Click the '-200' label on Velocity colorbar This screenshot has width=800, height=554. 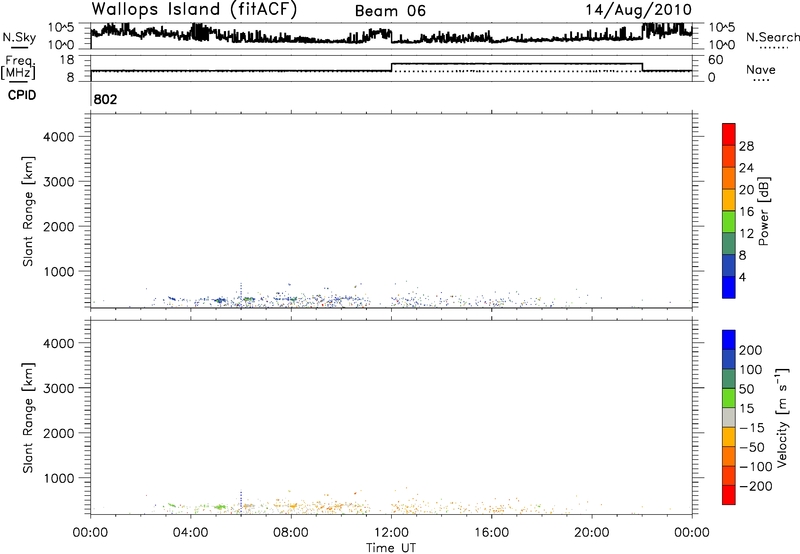click(x=756, y=486)
